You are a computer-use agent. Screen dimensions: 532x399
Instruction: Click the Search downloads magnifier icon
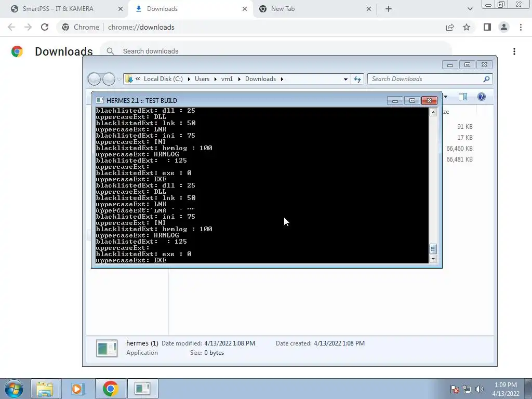[110, 51]
